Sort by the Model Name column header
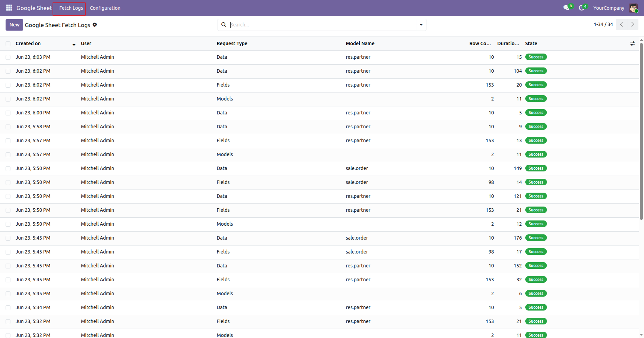 [x=360, y=43]
